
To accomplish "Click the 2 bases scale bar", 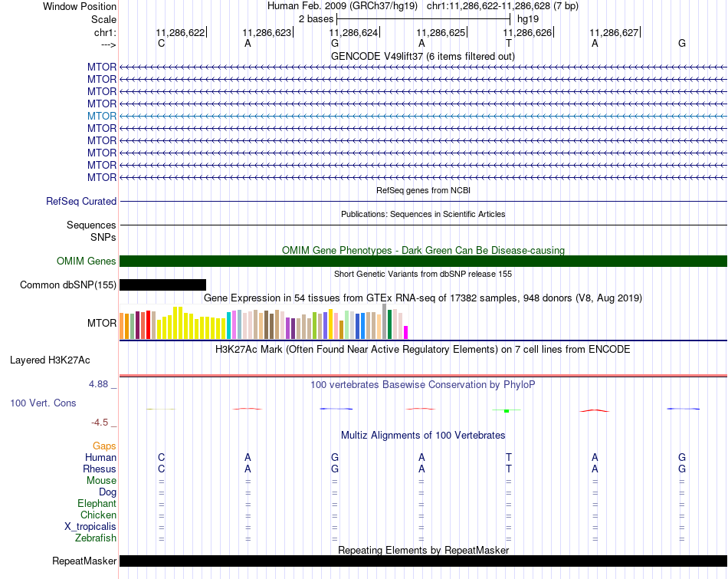I will click(424, 19).
